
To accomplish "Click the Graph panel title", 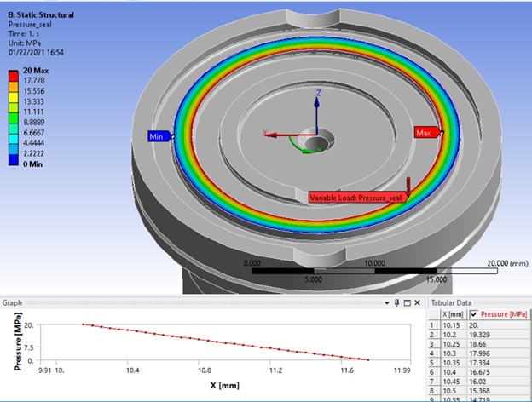I will (12, 302).
